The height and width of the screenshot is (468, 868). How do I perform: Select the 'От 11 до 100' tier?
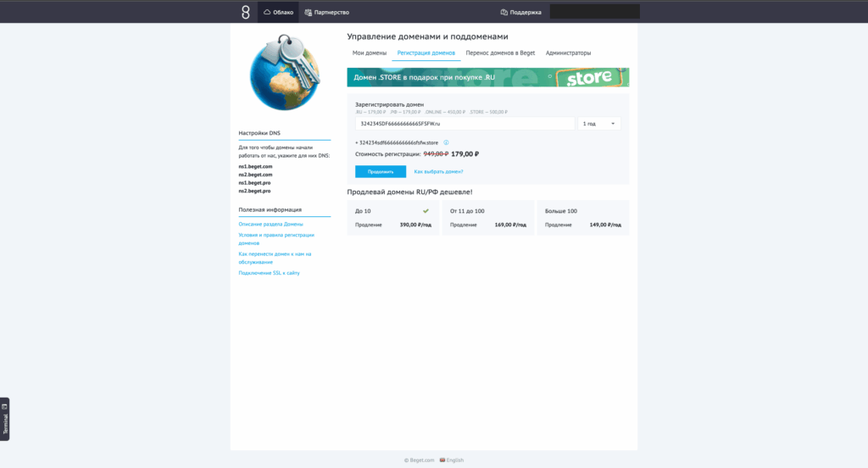(487, 218)
